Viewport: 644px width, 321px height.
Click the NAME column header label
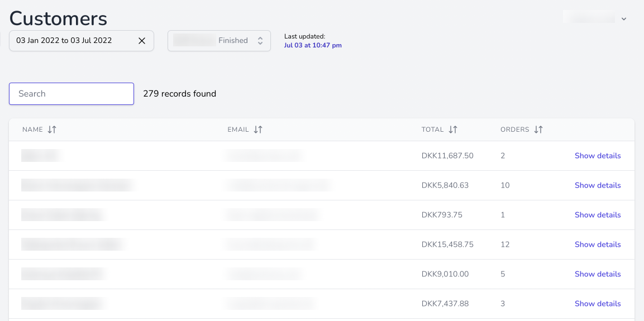pyautogui.click(x=32, y=130)
